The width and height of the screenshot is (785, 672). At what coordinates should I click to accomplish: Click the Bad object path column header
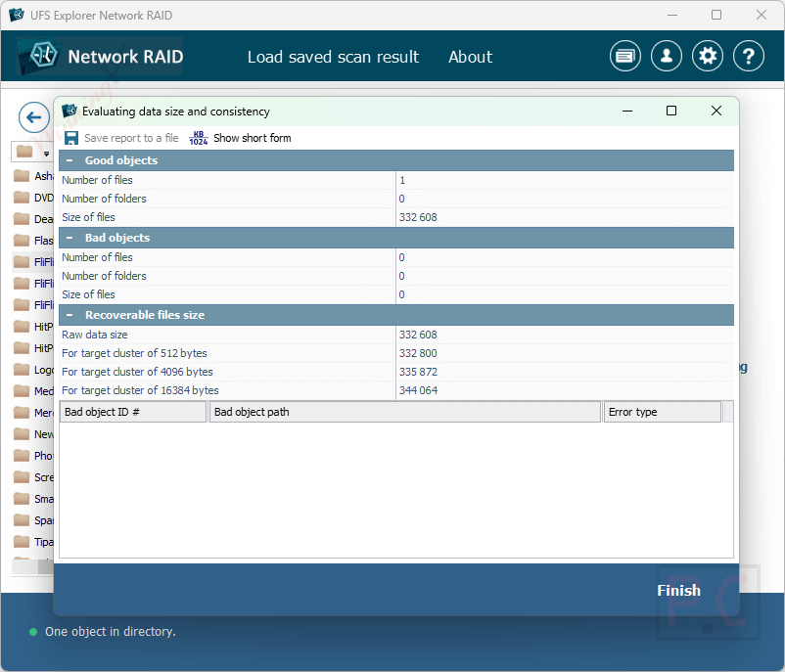(x=404, y=412)
